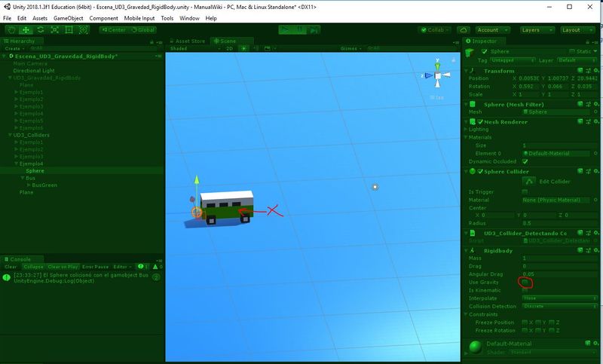Toggle Sphere Collider enabled checkbox
603x364 pixels.
coord(480,171)
